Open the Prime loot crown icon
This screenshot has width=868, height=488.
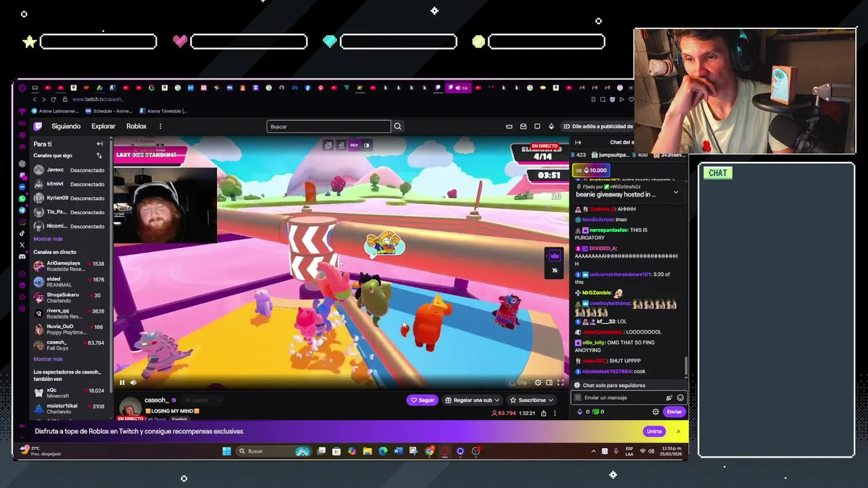509,126
